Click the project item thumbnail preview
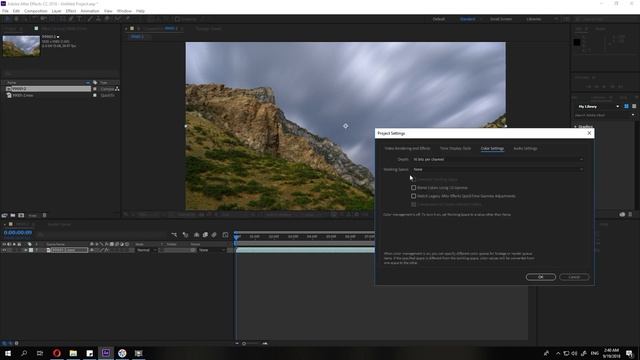 pos(21,46)
